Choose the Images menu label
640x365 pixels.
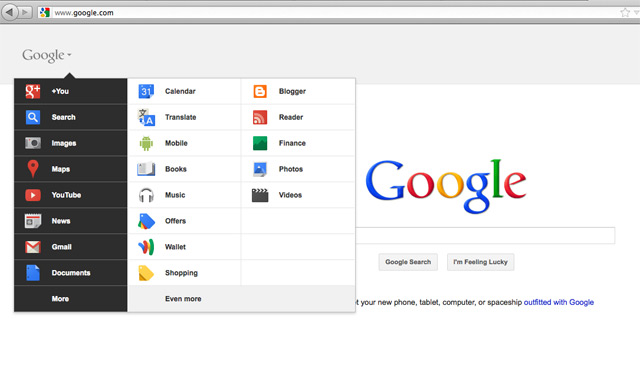point(64,143)
